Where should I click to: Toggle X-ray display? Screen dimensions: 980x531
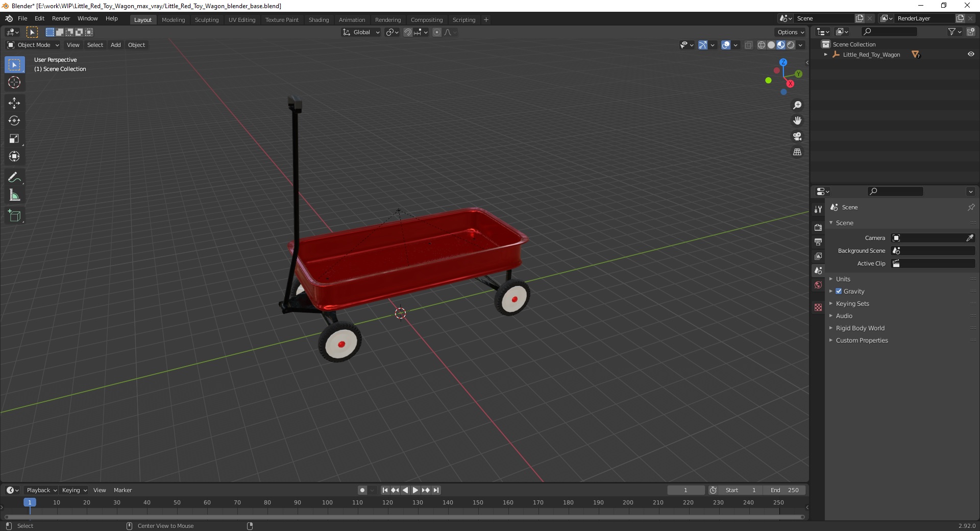pyautogui.click(x=748, y=45)
